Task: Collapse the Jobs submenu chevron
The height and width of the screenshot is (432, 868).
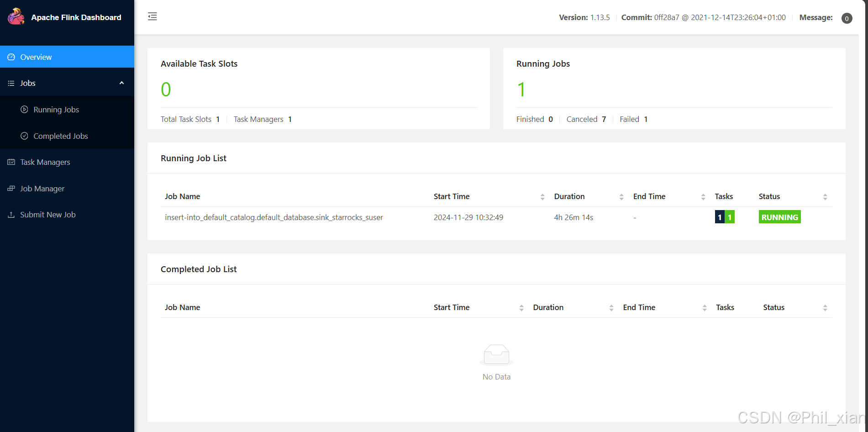Action: [121, 83]
